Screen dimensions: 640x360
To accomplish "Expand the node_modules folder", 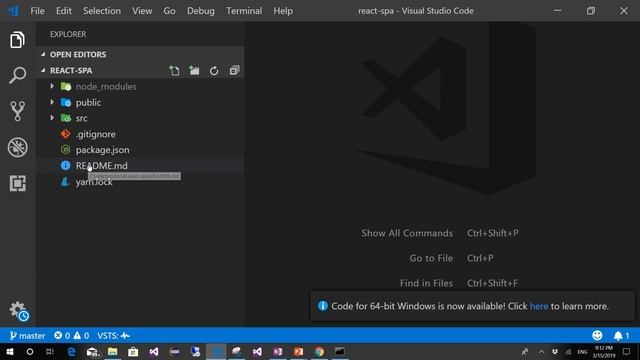I will [52, 86].
